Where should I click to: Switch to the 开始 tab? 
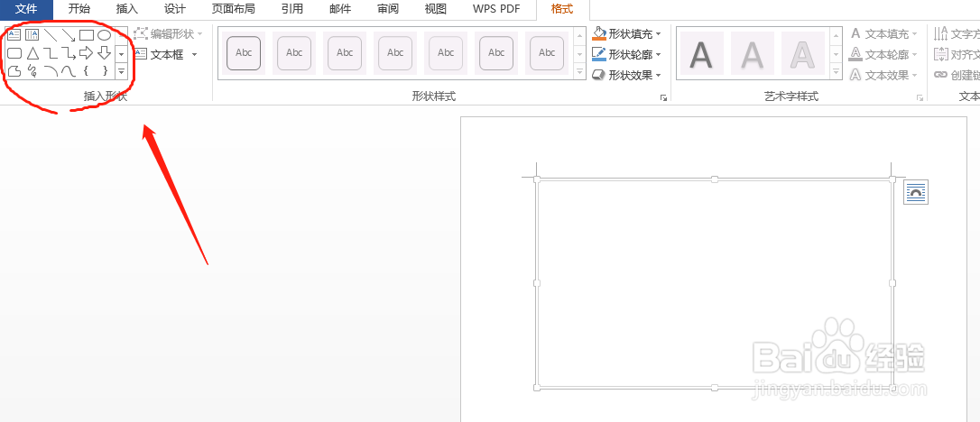coord(79,9)
